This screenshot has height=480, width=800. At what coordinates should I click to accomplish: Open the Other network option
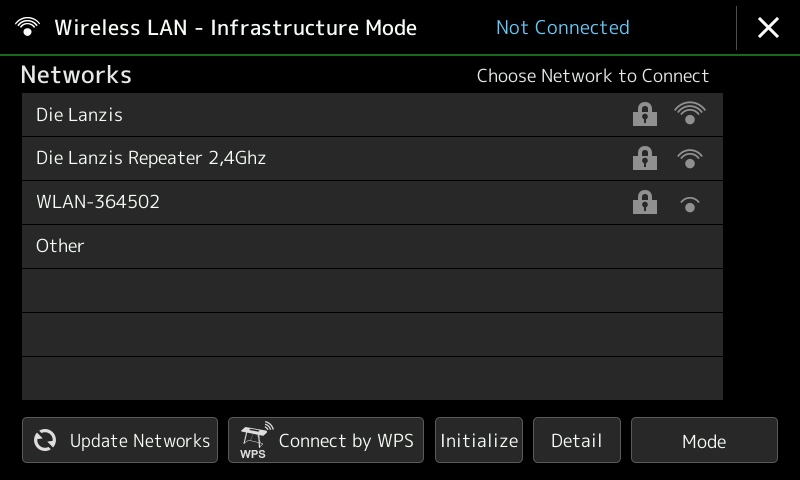click(372, 246)
